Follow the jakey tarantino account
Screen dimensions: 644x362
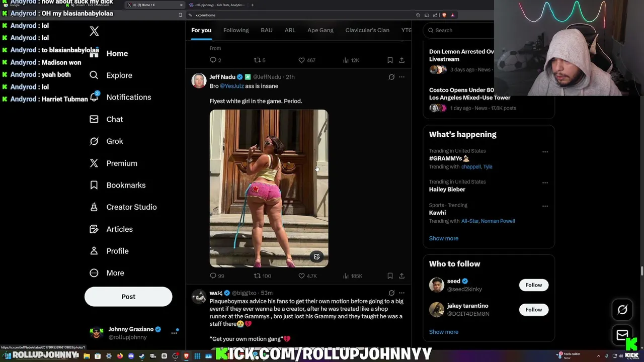pos(534,310)
